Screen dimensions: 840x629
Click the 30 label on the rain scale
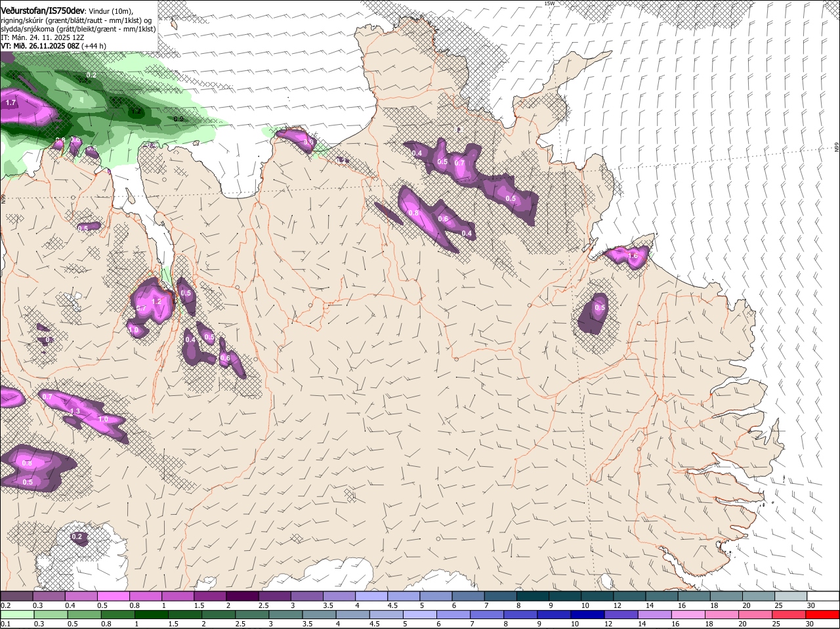pos(809,624)
